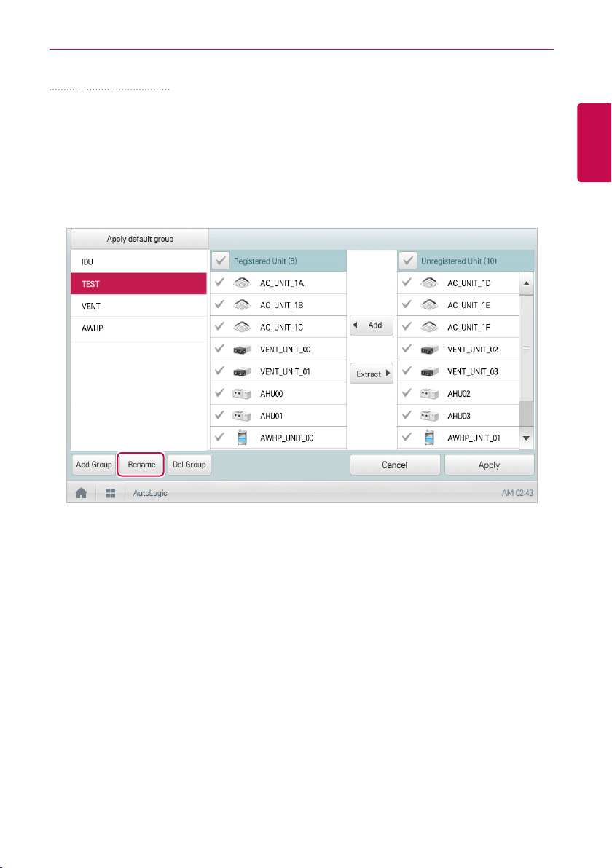Viewport: 612px width, 868px height.
Task: Click Extract to unregister selected units
Action: click(x=372, y=374)
